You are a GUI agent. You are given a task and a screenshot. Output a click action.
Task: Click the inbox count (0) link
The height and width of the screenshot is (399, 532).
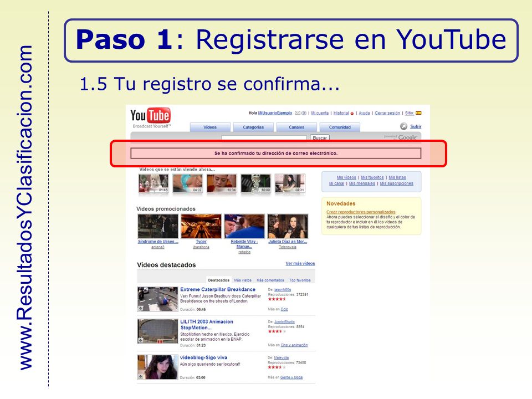click(x=304, y=113)
